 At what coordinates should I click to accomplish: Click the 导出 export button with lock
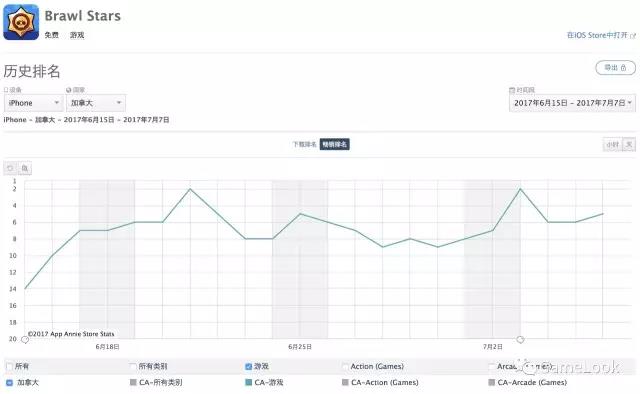pyautogui.click(x=616, y=68)
